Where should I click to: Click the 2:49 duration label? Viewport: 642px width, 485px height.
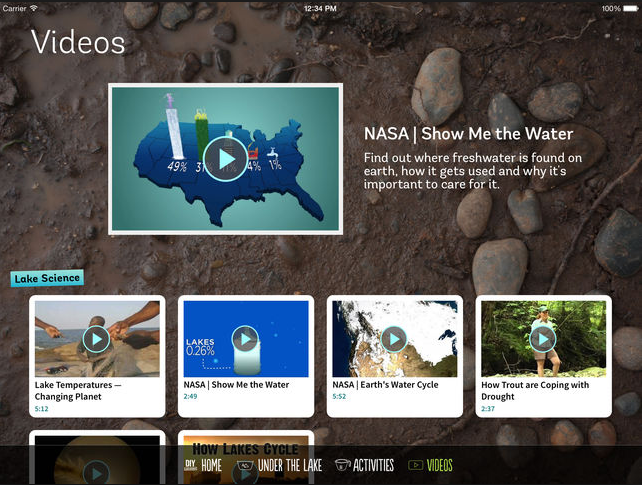(x=190, y=396)
